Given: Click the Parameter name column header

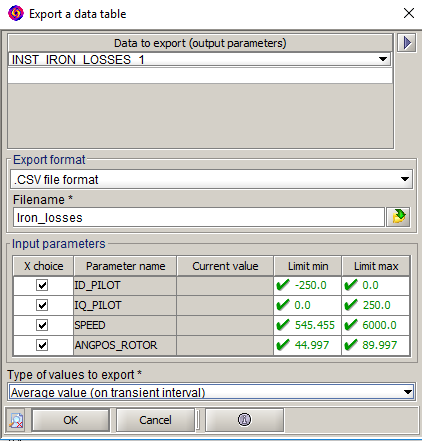Looking at the screenshot, I should [125, 266].
